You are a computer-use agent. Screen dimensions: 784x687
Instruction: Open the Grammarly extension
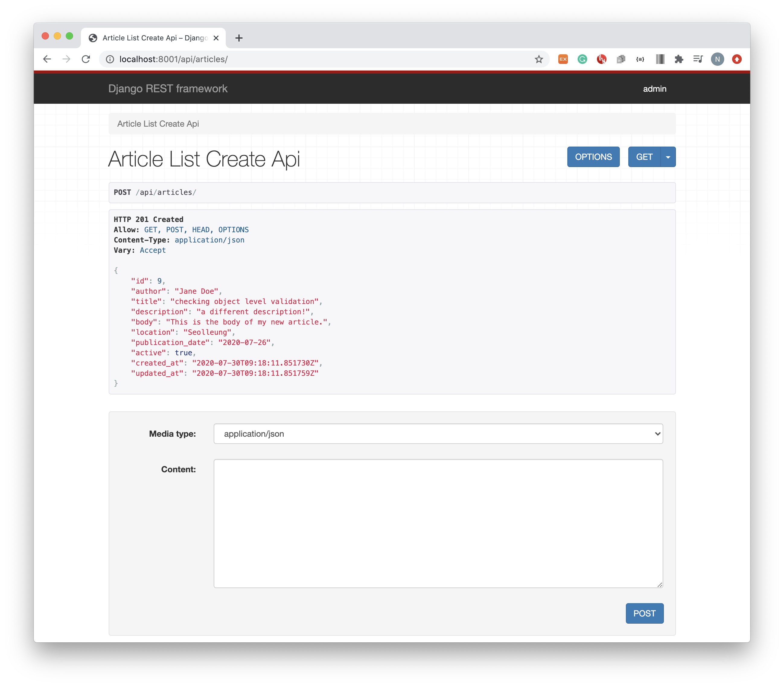click(582, 59)
